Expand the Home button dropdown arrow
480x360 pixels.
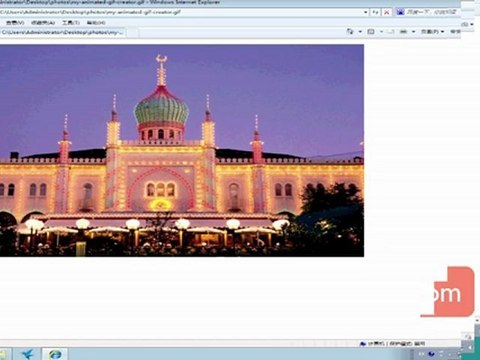coord(360,32)
